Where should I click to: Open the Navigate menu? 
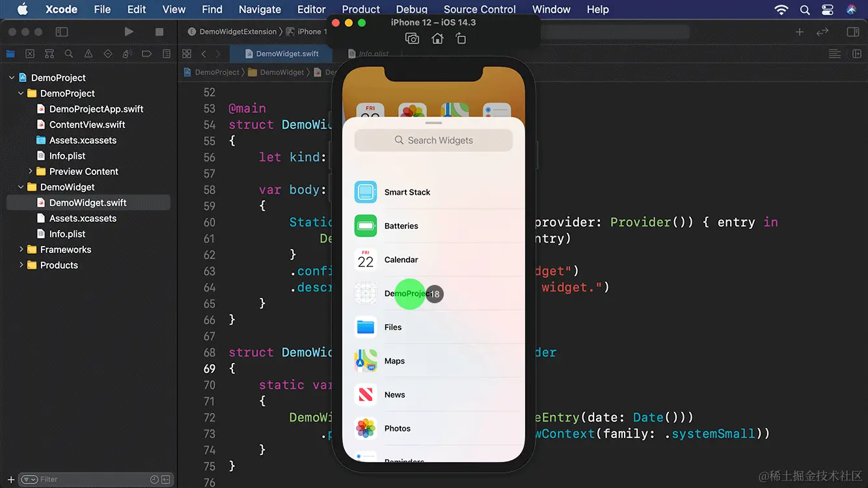tap(260, 9)
